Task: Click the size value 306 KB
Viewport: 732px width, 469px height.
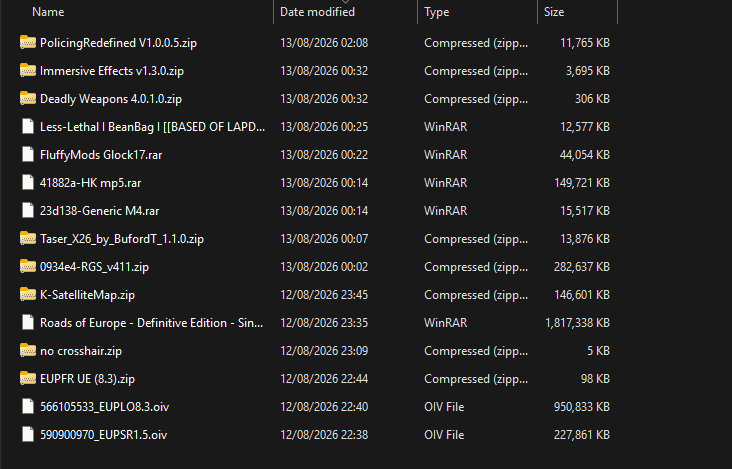Action: 592,99
